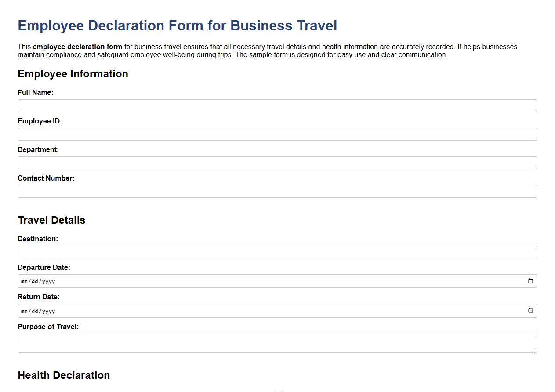The height and width of the screenshot is (392, 555).
Task: Click the month segment of Departure Date
Action: (x=24, y=281)
